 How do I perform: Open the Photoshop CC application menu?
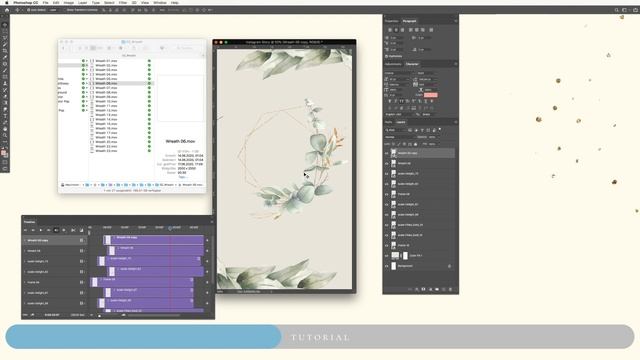click(26, 2)
